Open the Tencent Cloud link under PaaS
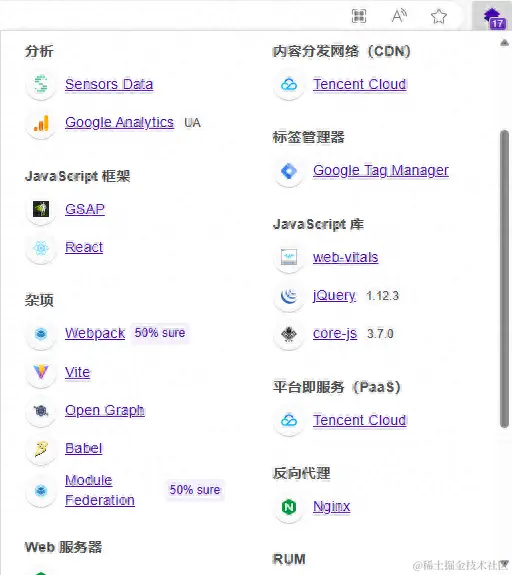The height and width of the screenshot is (575, 512). click(x=360, y=420)
